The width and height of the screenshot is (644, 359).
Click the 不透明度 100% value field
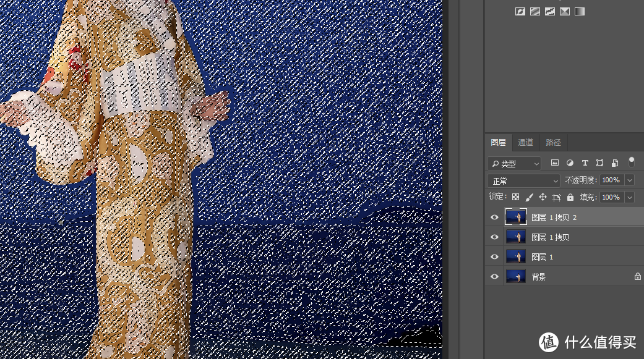coord(612,180)
